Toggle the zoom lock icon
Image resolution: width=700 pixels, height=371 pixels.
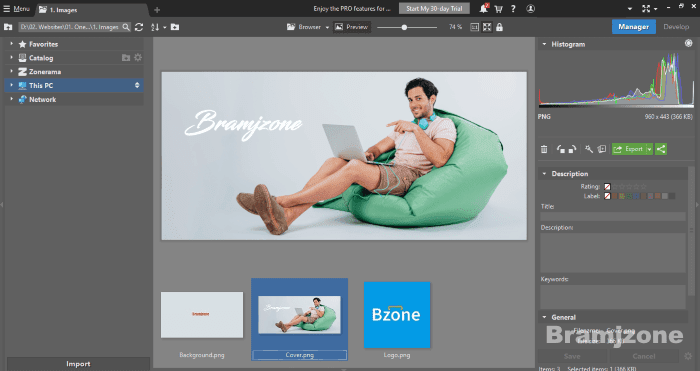coord(499,27)
